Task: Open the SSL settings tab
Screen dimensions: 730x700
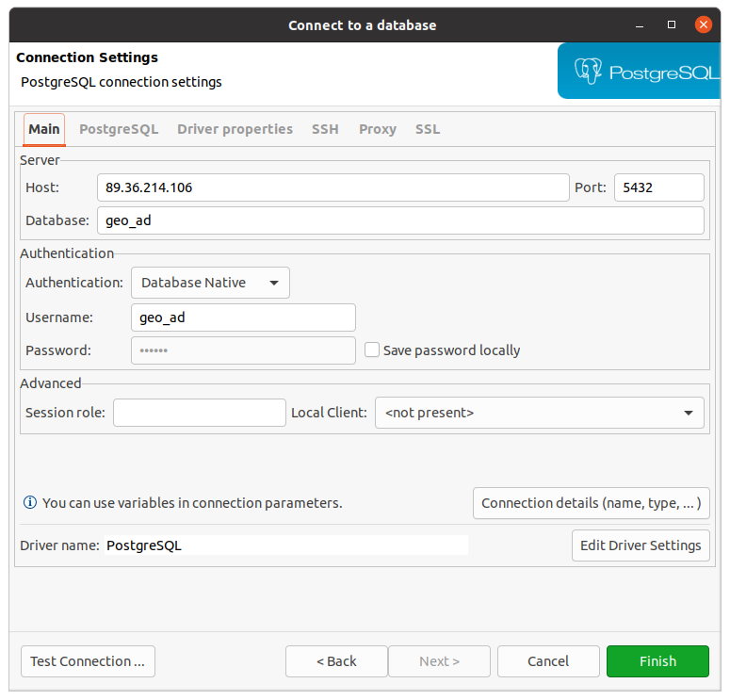Action: click(x=428, y=129)
